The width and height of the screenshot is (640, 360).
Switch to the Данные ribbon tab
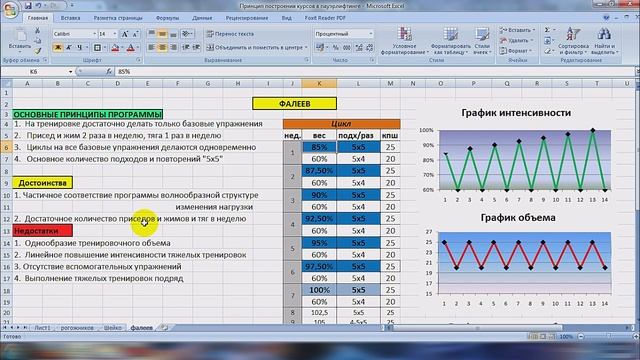click(202, 18)
